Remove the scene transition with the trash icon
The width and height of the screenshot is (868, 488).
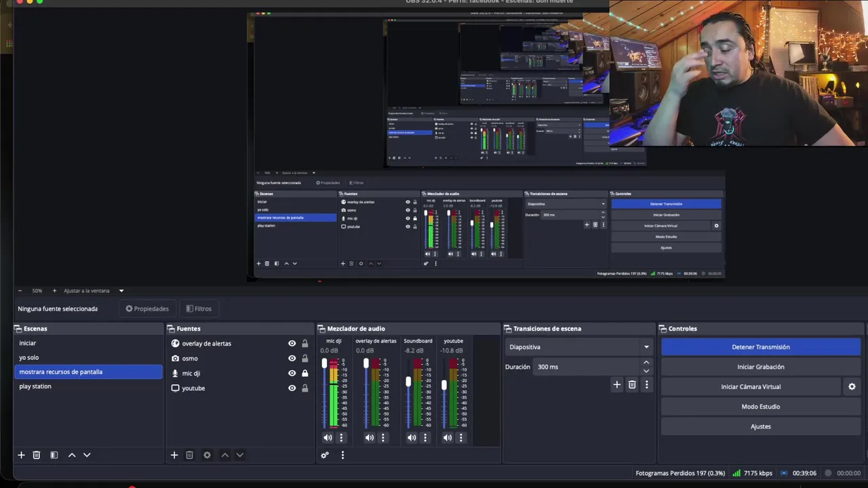coord(632,384)
